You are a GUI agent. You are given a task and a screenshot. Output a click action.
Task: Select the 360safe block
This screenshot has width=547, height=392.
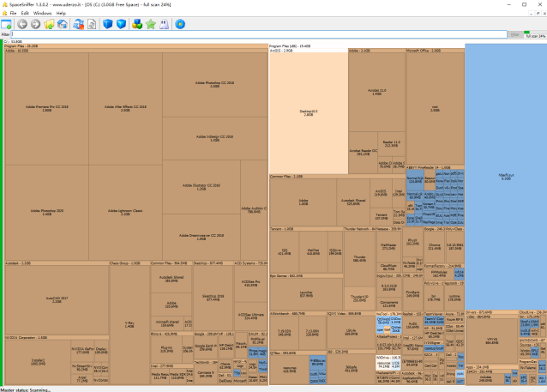351,369
